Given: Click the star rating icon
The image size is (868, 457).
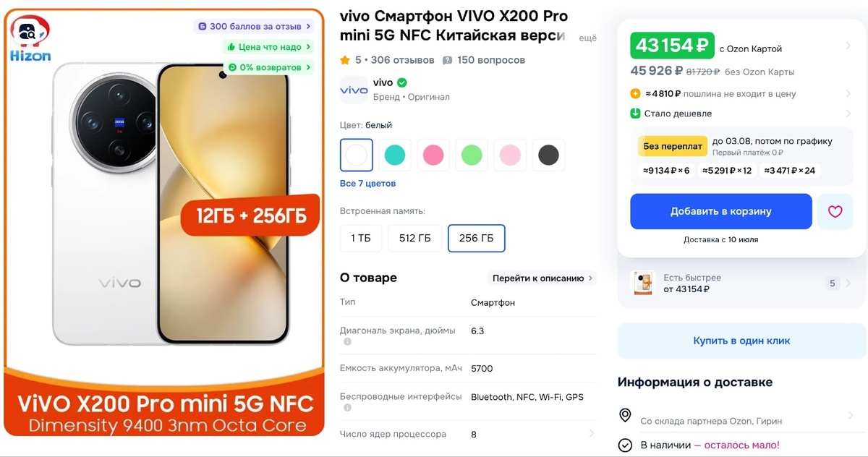Looking at the screenshot, I should tap(345, 60).
